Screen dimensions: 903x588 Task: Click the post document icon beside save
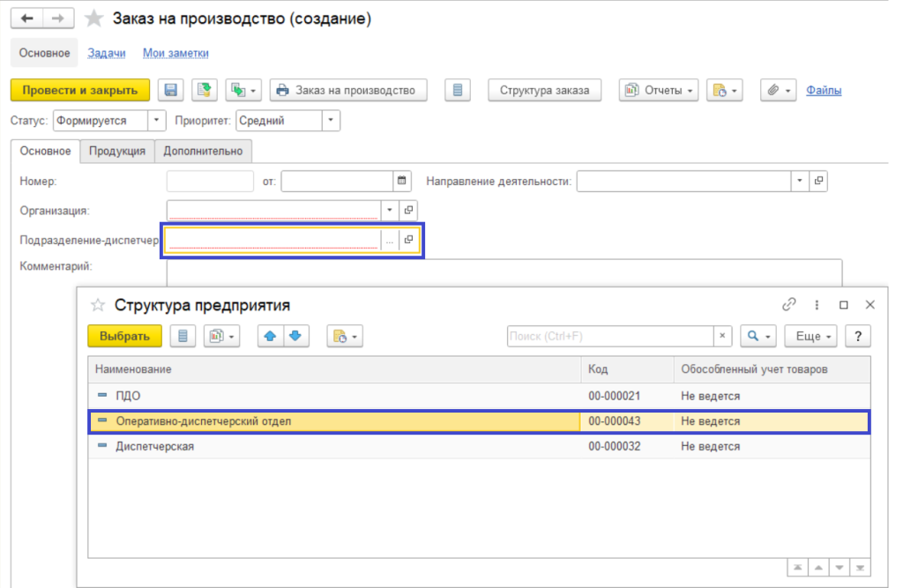205,90
